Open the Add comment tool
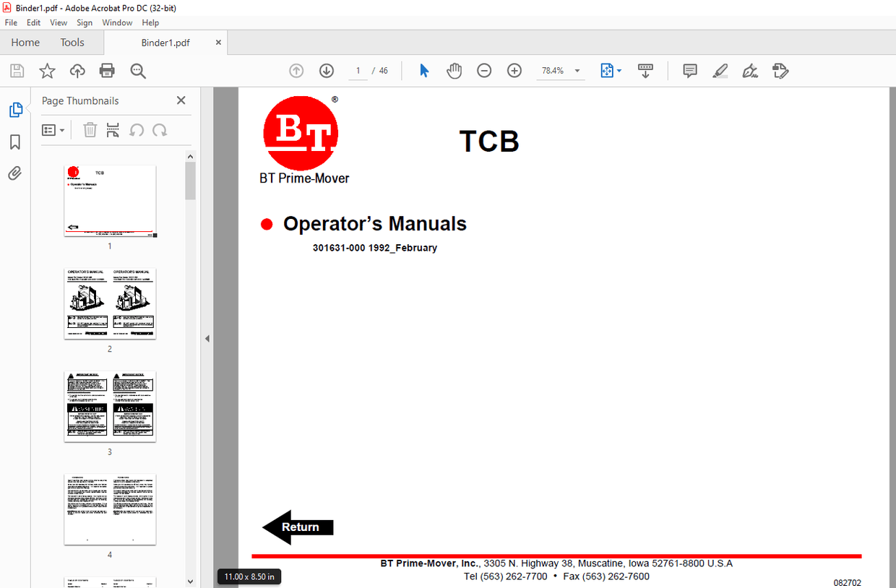 click(x=690, y=71)
